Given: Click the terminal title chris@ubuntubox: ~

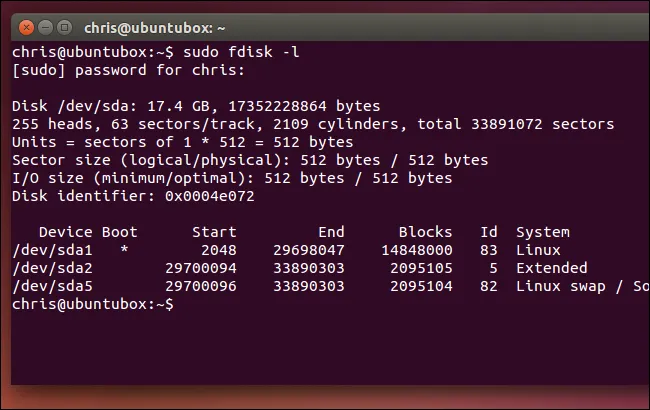Looking at the screenshot, I should tap(155, 28).
